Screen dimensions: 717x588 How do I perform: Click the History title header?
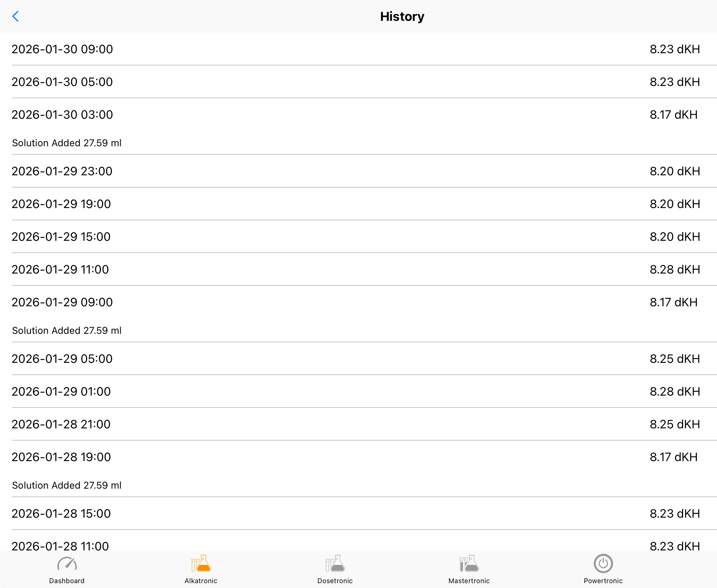pos(402,16)
